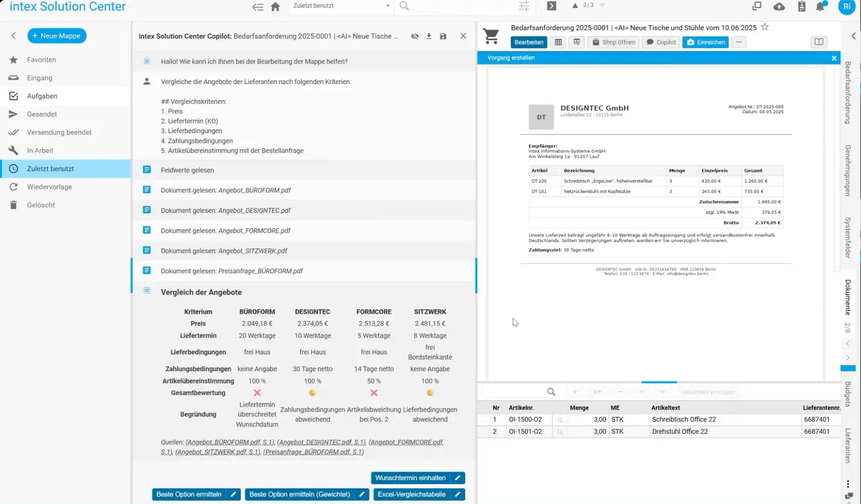Download the Copilot conversation

coord(428,37)
